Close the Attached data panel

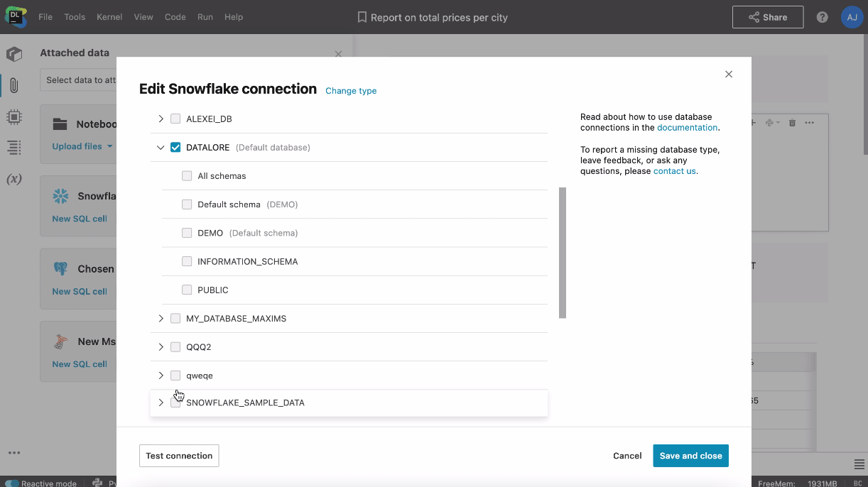[338, 54]
